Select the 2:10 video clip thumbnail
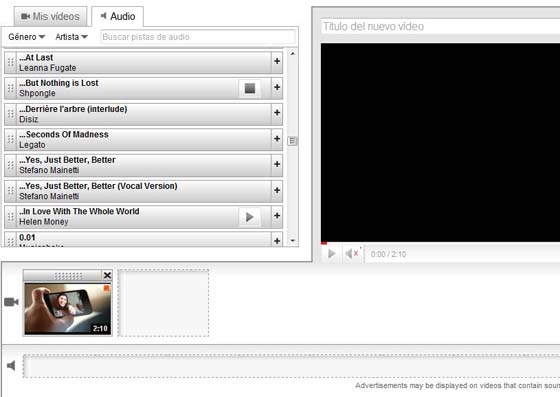This screenshot has width=560, height=397. point(68,309)
